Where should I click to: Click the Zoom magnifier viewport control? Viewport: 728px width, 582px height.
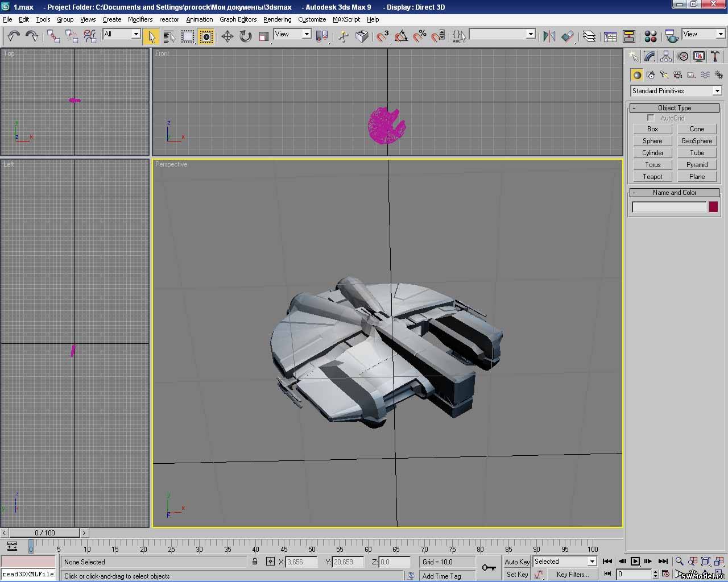click(x=679, y=562)
